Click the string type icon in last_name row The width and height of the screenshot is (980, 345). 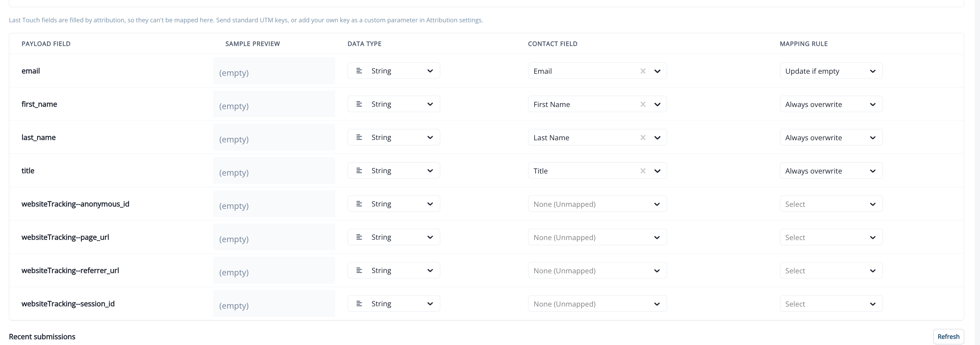(x=359, y=137)
